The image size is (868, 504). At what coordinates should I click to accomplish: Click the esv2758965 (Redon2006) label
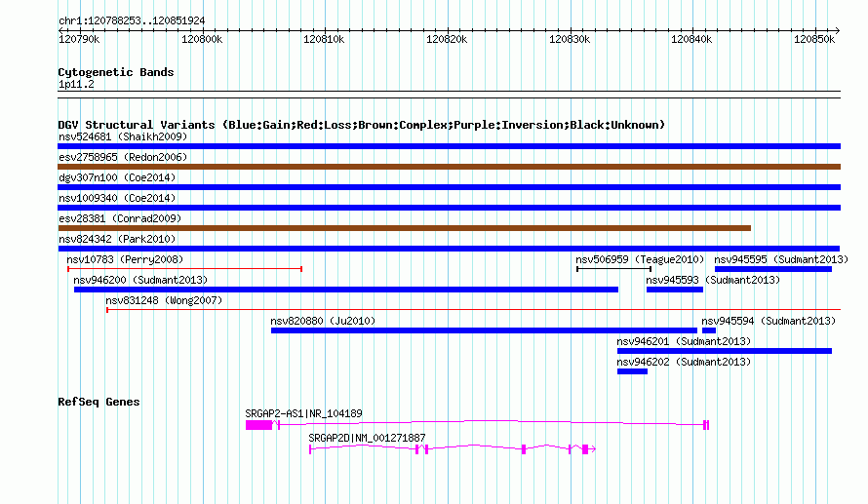123,157
